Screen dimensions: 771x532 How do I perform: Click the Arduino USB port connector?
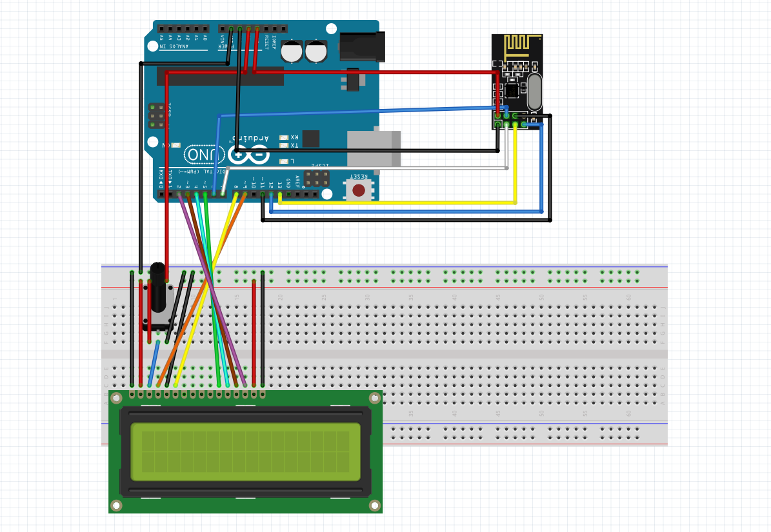(374, 149)
